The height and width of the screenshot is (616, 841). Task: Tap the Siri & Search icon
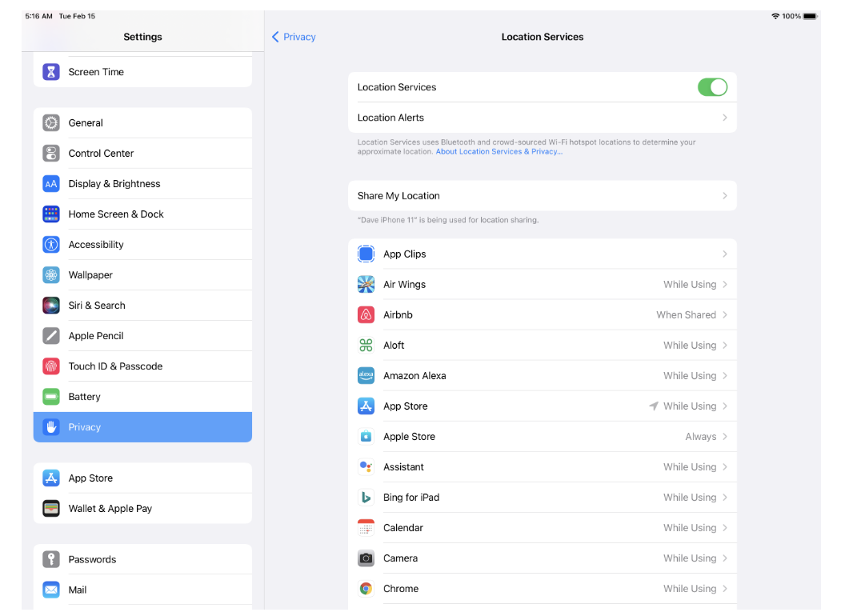point(51,306)
